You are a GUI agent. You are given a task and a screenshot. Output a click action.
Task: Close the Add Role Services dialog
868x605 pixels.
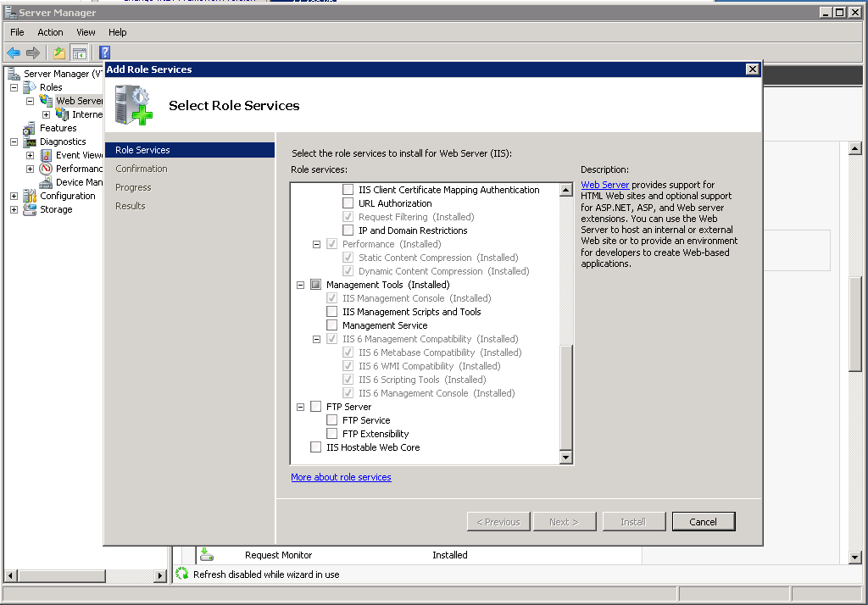click(752, 69)
